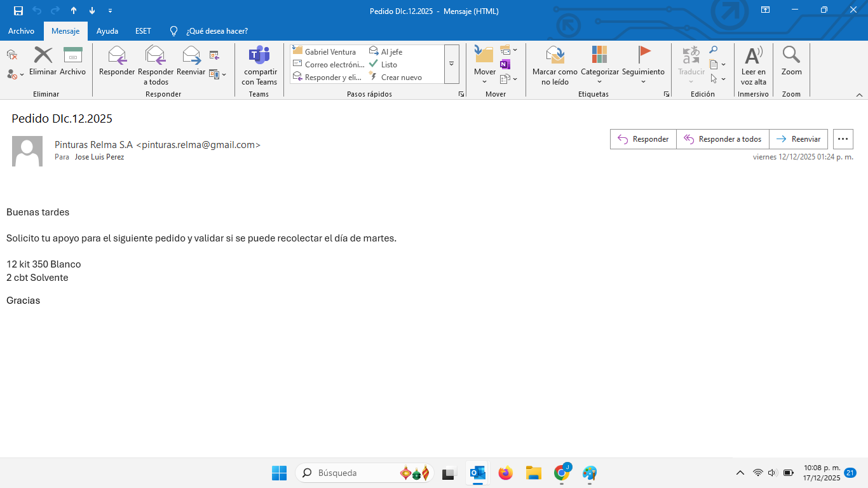Open the more actions ellipsis button
The image size is (868, 488).
tap(843, 139)
